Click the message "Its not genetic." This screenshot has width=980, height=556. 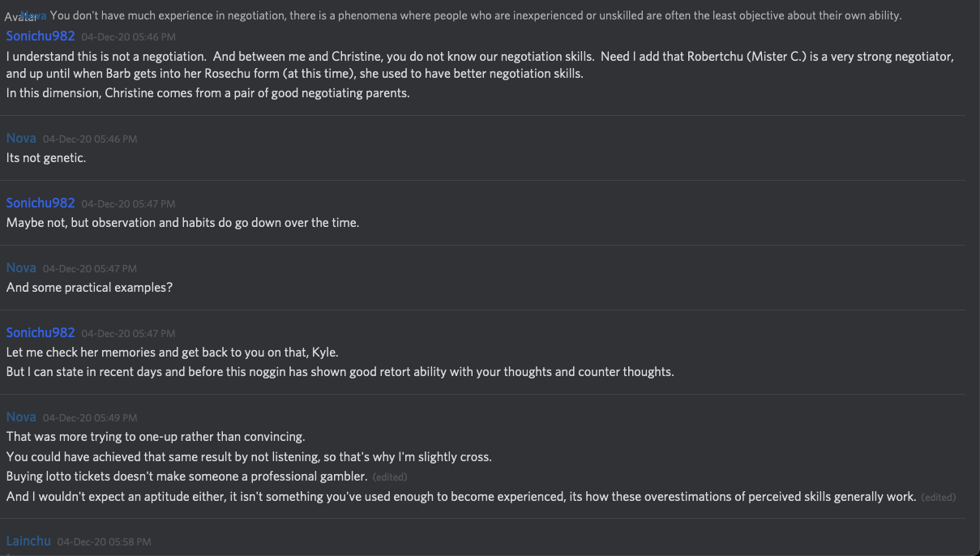(x=46, y=158)
